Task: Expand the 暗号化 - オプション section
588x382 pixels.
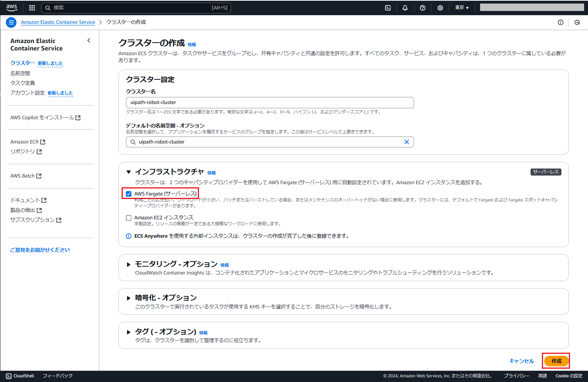Action: [128, 298]
